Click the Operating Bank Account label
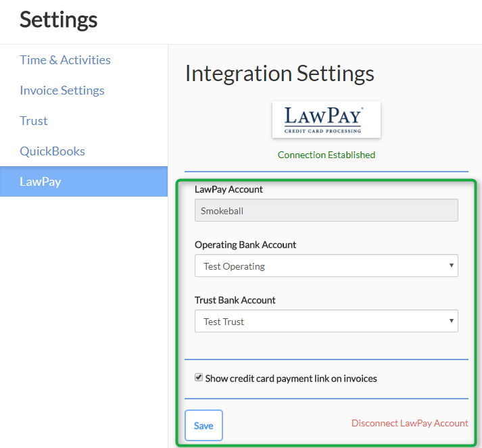Screen dimensions: 482x448 click(245, 245)
